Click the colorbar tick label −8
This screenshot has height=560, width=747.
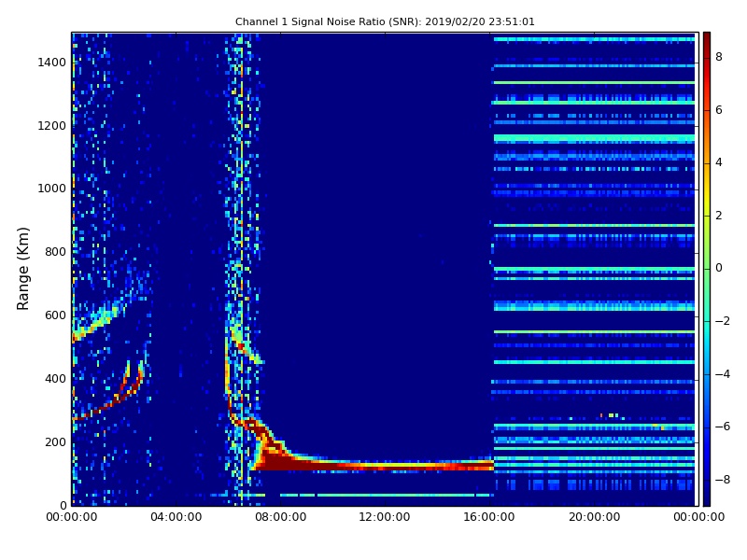(x=722, y=480)
